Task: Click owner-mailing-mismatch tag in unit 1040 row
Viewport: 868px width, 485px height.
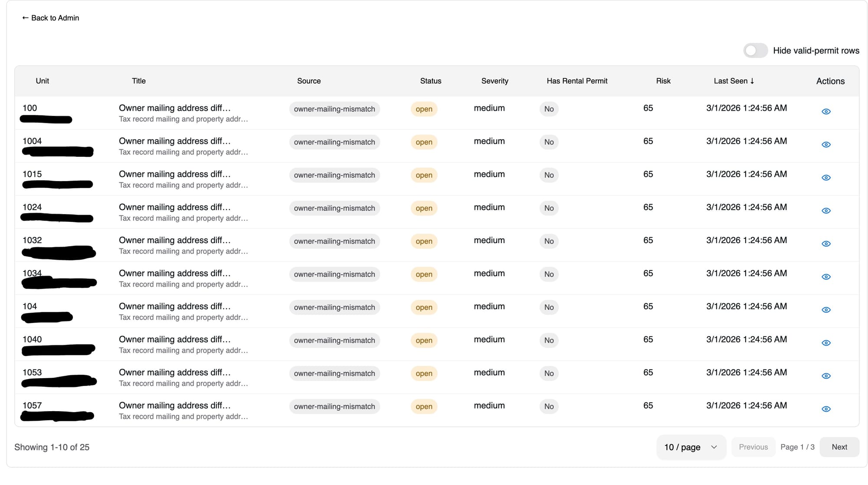Action: [334, 340]
